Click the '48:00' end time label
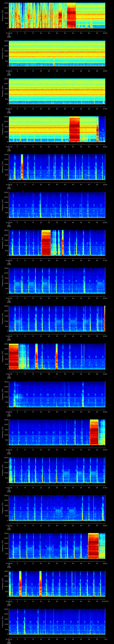This screenshot has height=644, width=114. (x=105, y=147)
